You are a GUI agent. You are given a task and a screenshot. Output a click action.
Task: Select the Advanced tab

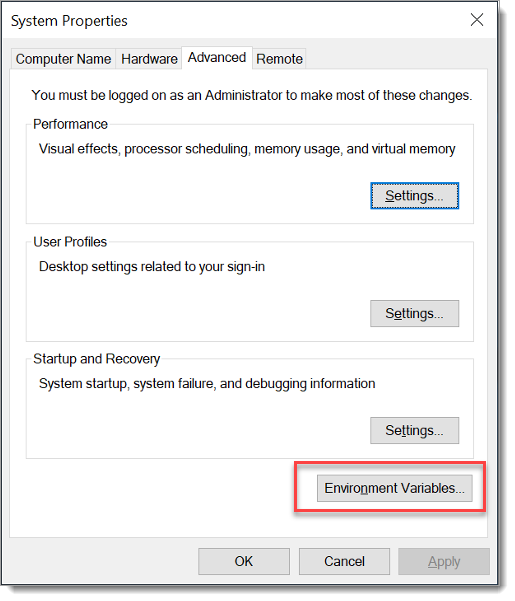tap(217, 58)
